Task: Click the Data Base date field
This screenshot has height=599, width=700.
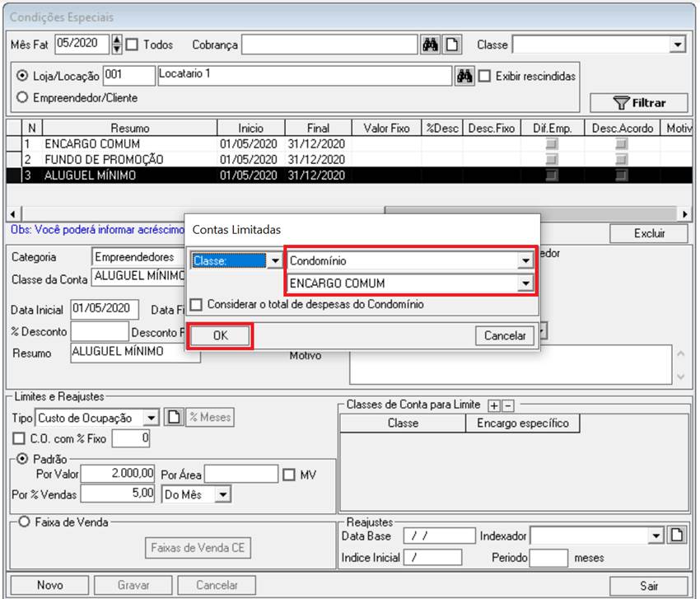Action: coord(439,535)
